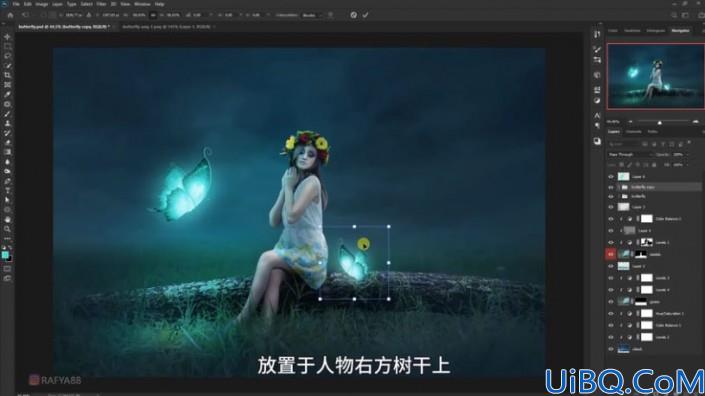Viewport: 705px width, 396px height.
Task: Select the Color Balance 2 layer mask thumbnail
Action: click(x=647, y=219)
